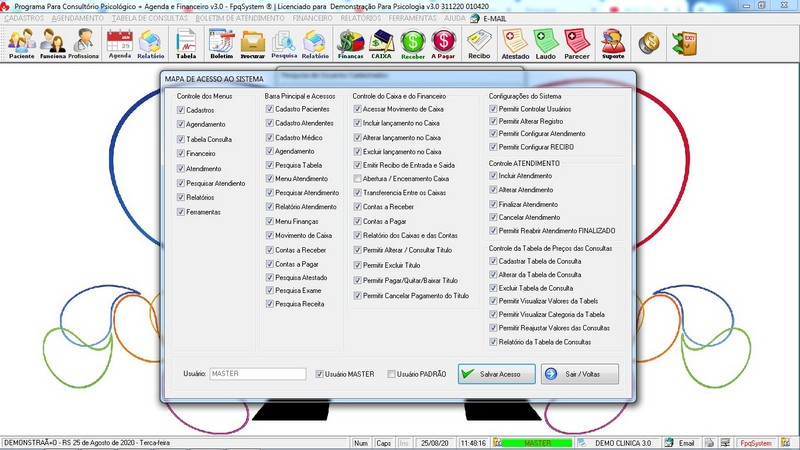This screenshot has width=800, height=450.
Task: Open the green Receber dollar icon
Action: tap(413, 42)
